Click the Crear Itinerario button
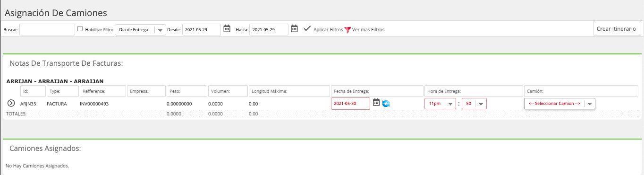Image resolution: width=644 pixels, height=175 pixels. (x=617, y=28)
